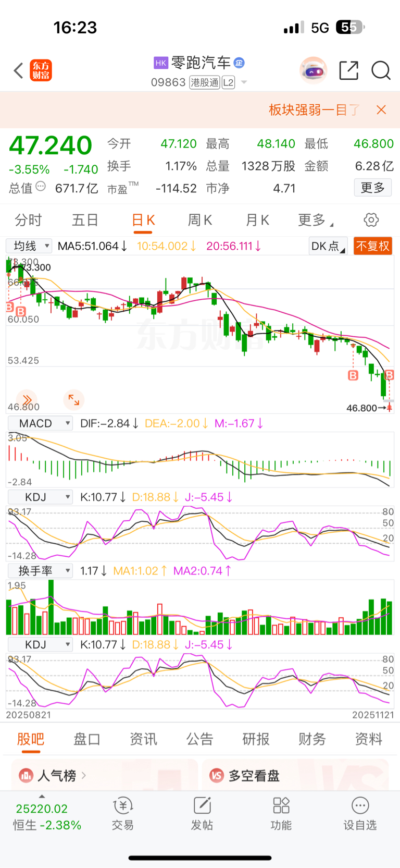Image resolution: width=400 pixels, height=868 pixels.
Task: Open the 人气榜 card
Action: pyautogui.click(x=105, y=775)
